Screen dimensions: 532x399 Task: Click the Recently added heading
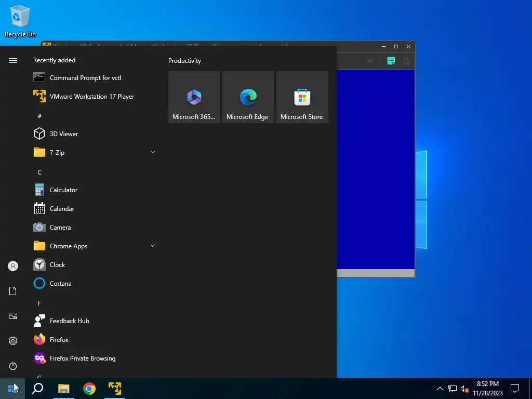tap(54, 60)
